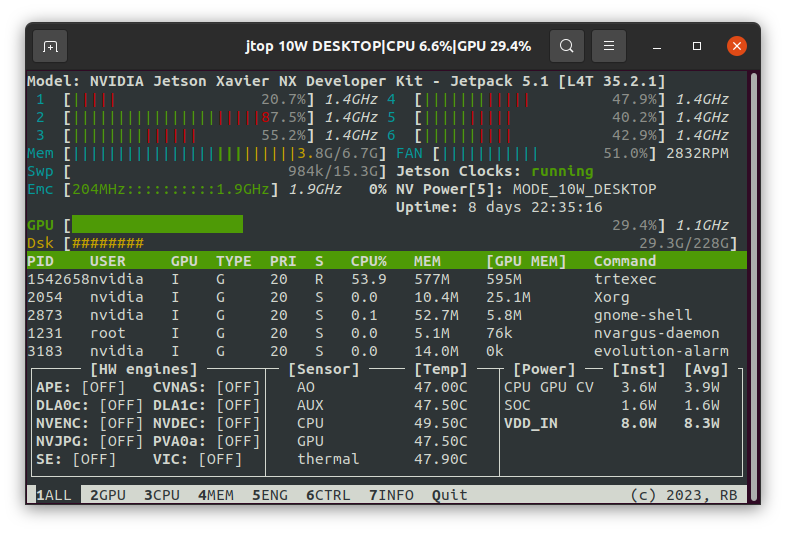The height and width of the screenshot is (533, 786).
Task: Open the terminal search icon
Action: (x=566, y=46)
